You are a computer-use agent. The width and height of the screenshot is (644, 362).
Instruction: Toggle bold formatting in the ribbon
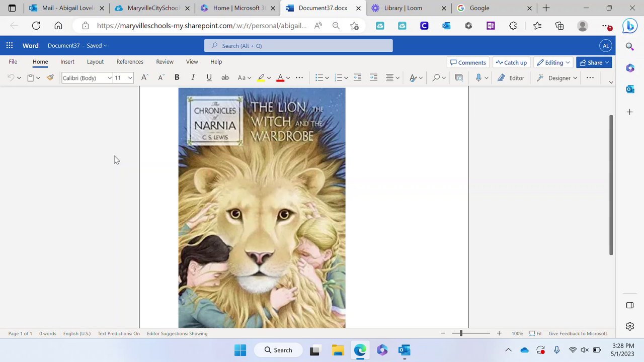click(177, 77)
